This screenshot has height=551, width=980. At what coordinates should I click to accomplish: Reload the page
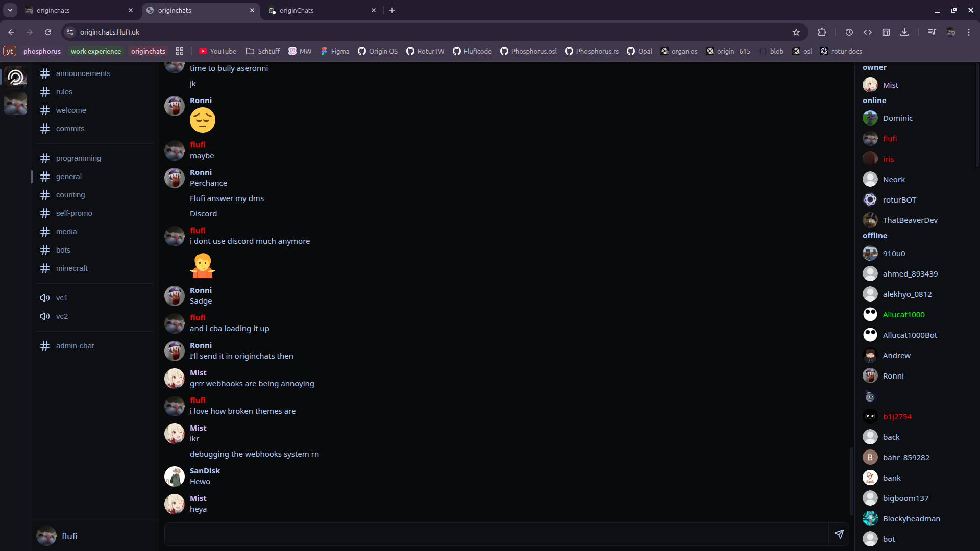pos(48,32)
